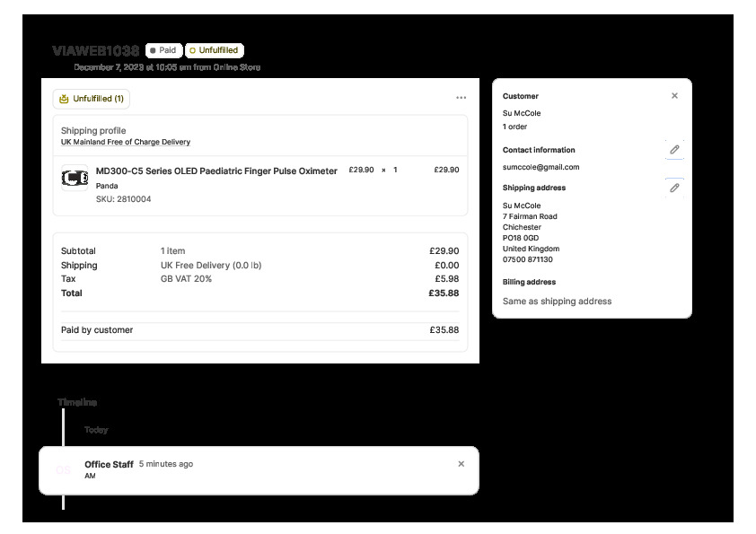Click the pencil icon beside Shipping address
Image resolution: width=756 pixels, height=534 pixels.
point(674,188)
